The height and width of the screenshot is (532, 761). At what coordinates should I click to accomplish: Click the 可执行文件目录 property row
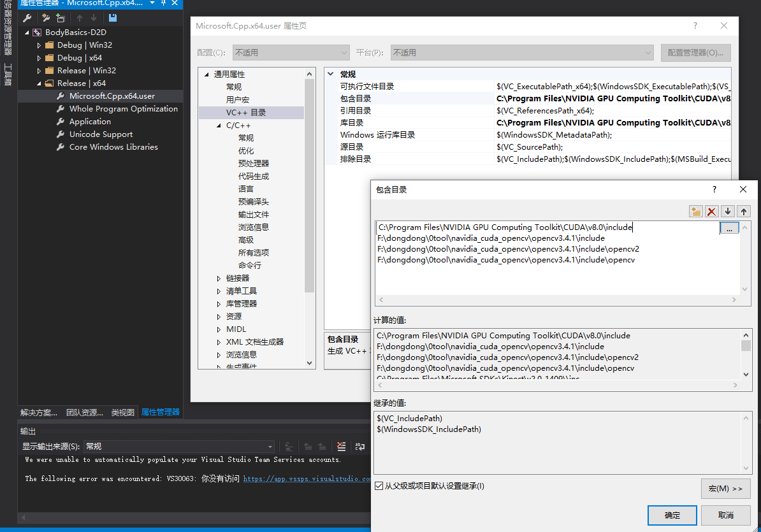(x=528, y=86)
